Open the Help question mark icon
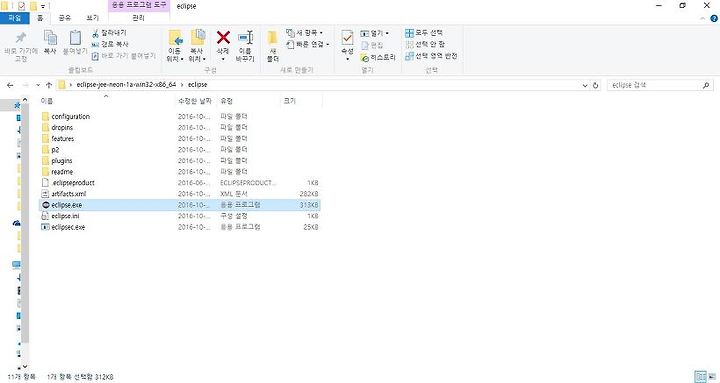This screenshot has width=720, height=383. (714, 19)
